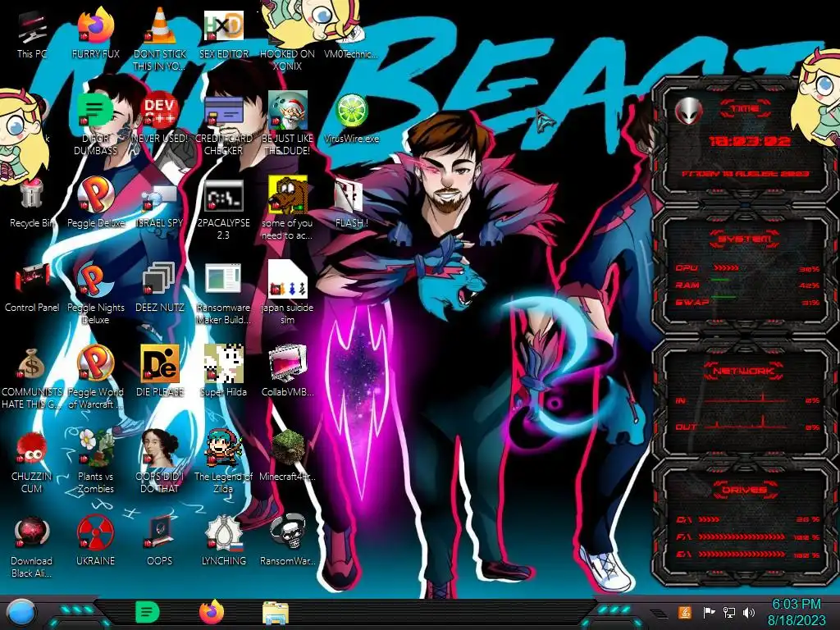Launch Peggle World of Warcraft

point(95,377)
